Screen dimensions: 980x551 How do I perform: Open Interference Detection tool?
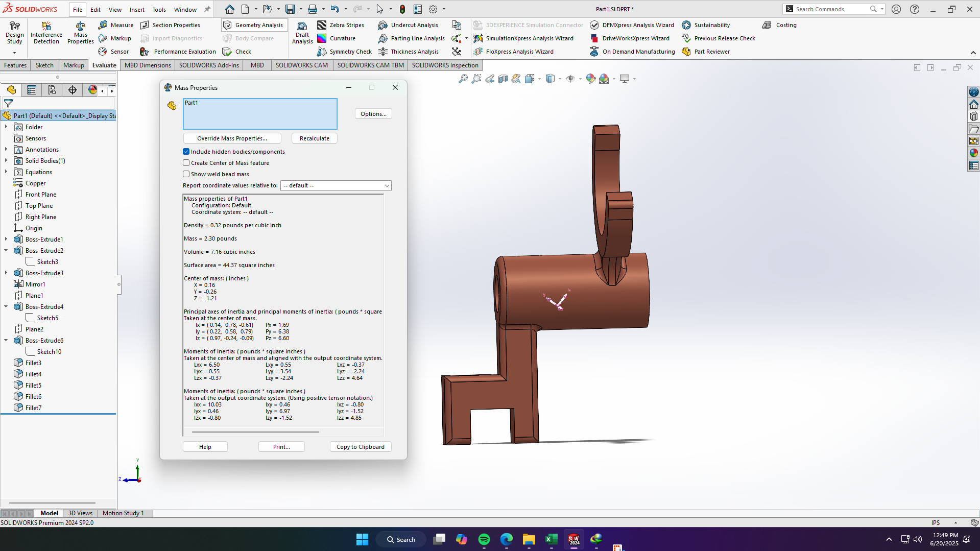coord(46,33)
